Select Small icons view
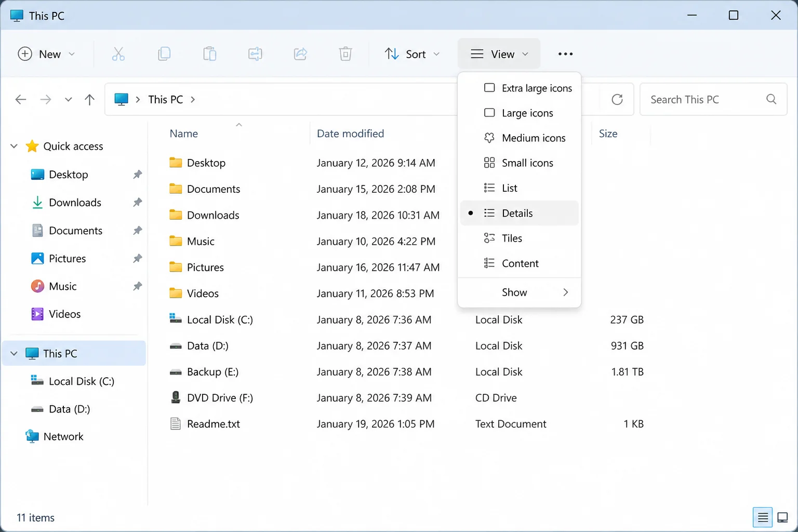Image resolution: width=798 pixels, height=532 pixels. tap(520, 163)
